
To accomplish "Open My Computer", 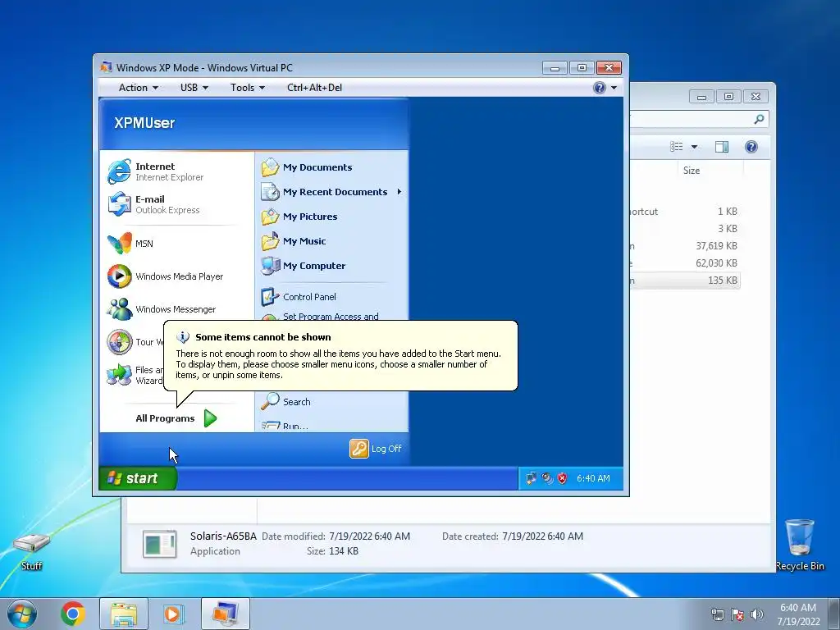I will pos(304,266).
